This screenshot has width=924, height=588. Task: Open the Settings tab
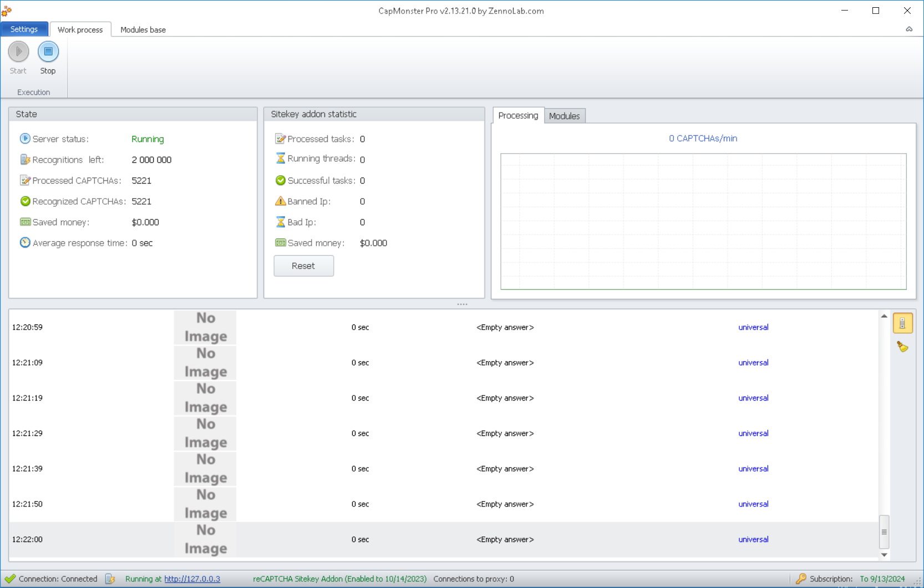pyautogui.click(x=24, y=29)
